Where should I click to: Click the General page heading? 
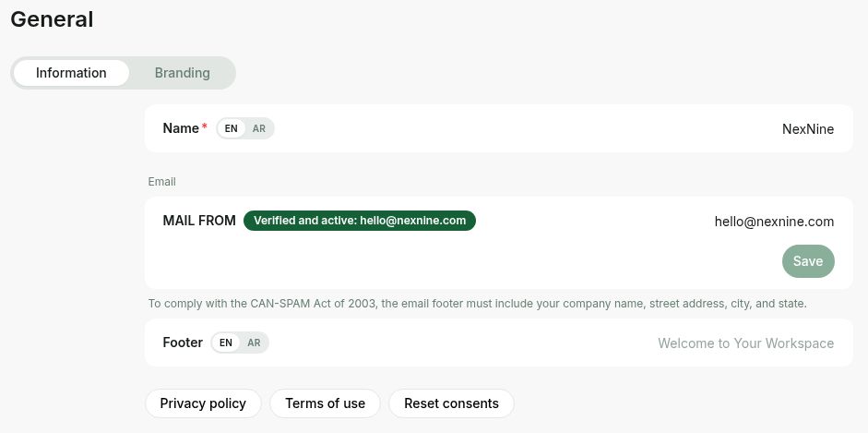52,19
